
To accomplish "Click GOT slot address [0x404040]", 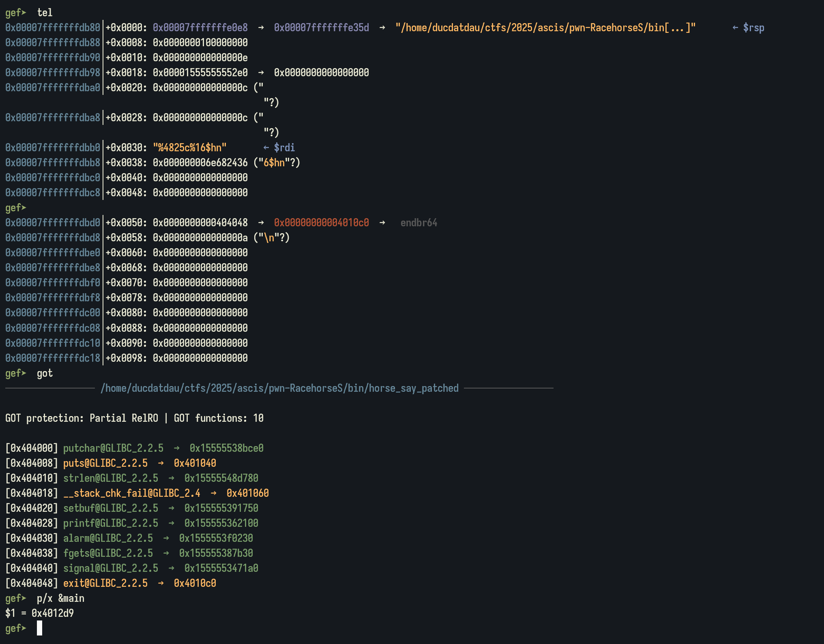I will coord(32,568).
